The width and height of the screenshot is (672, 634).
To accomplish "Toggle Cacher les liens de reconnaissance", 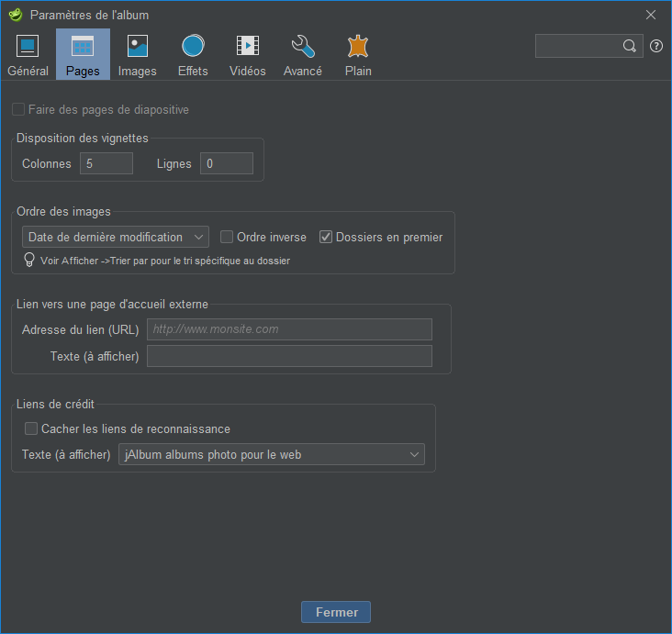I will (x=31, y=428).
